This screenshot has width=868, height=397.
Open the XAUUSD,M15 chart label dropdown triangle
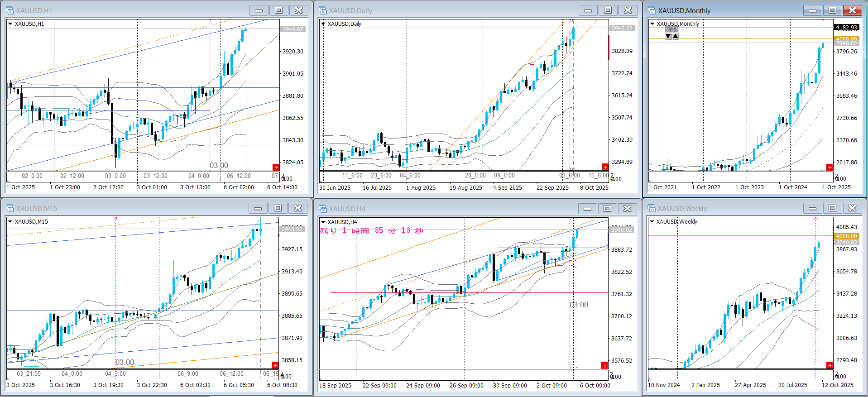pos(10,222)
